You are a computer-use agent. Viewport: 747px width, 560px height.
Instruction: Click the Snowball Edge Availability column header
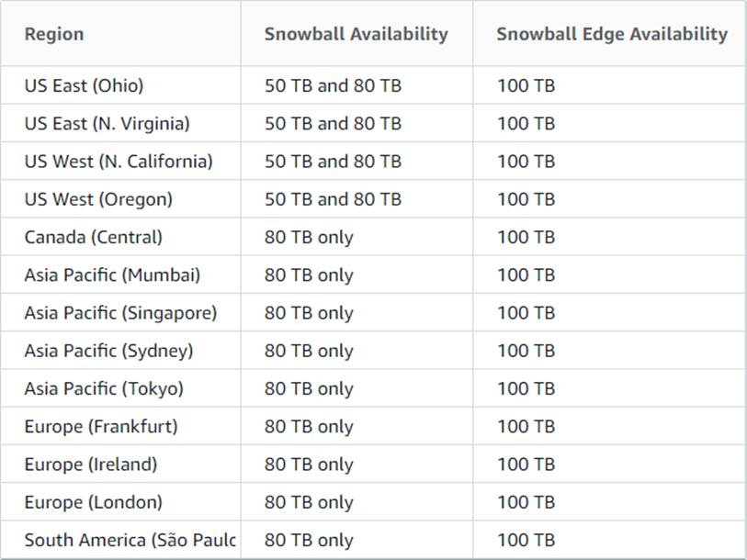click(611, 34)
